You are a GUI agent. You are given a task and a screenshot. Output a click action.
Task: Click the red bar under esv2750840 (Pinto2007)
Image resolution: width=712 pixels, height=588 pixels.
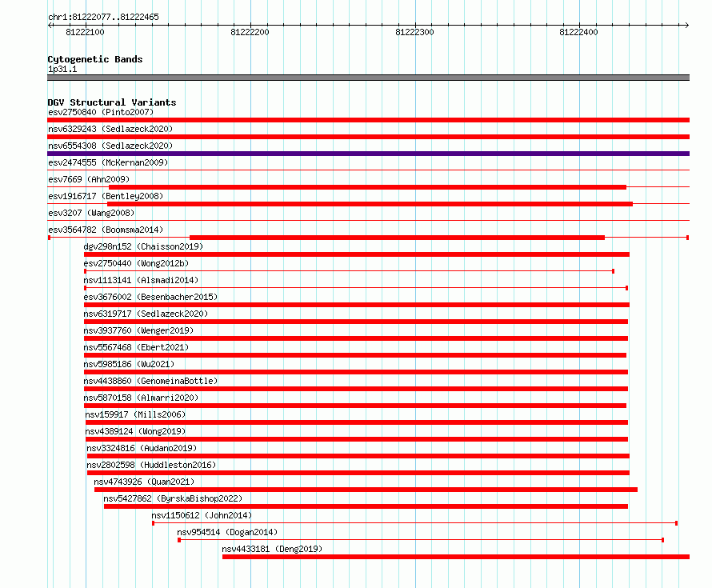click(x=368, y=120)
